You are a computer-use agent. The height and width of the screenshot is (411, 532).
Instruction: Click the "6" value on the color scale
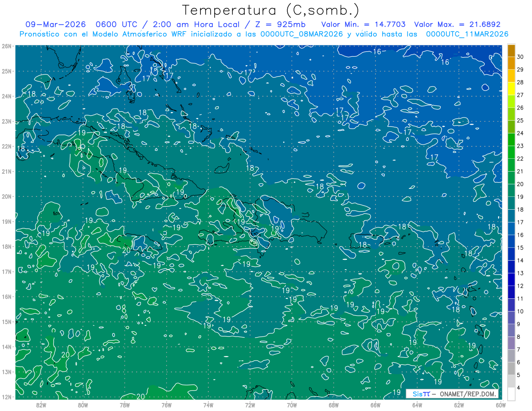[x=519, y=362]
